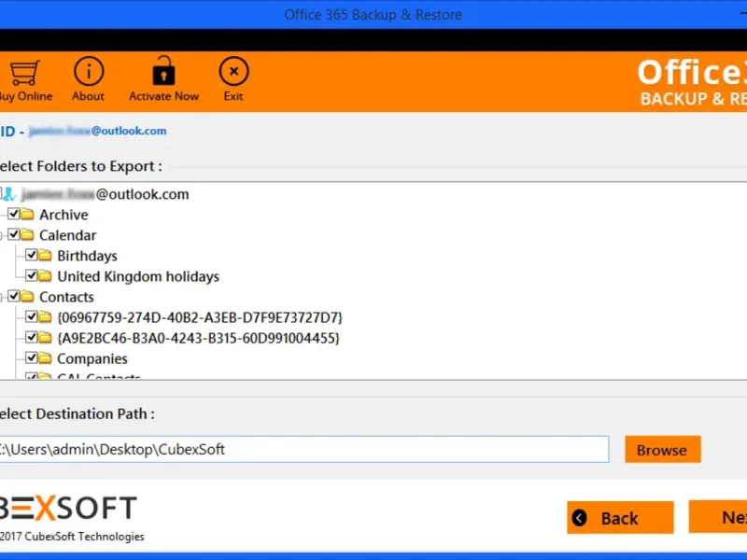The width and height of the screenshot is (747, 560).
Task: Select the {A9E2BC46-B3A0-4243-B315-60D991004455} label
Action: coord(198,338)
